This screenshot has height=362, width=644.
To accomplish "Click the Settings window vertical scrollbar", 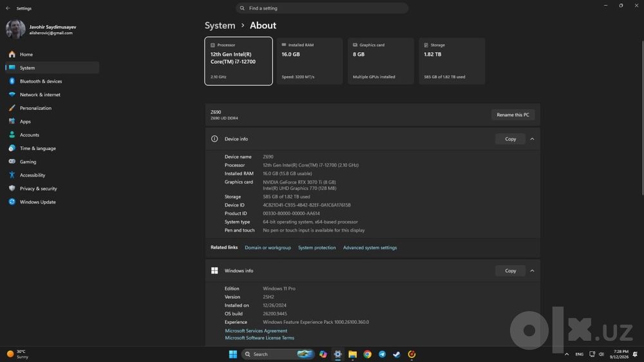I will pyautogui.click(x=642, y=117).
